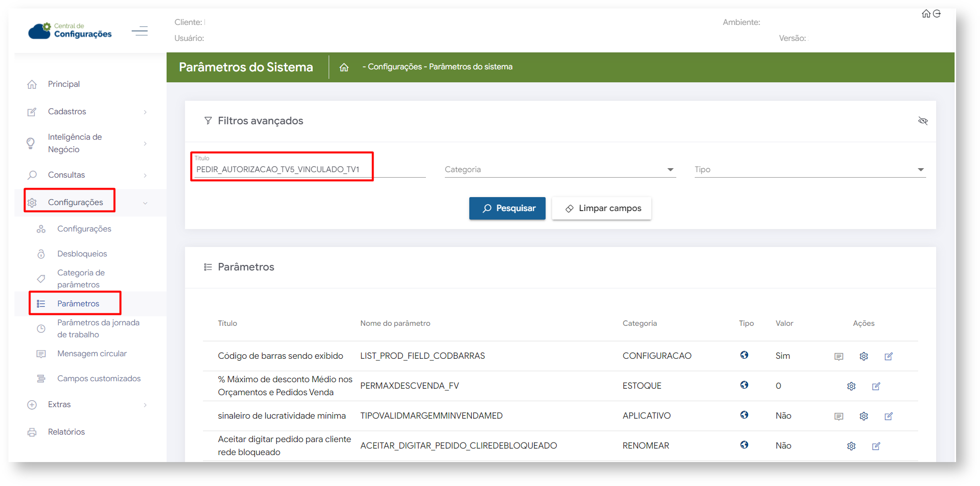Screen dimensions: 980x486
Task: Click the Limpar campos button
Action: (x=601, y=209)
